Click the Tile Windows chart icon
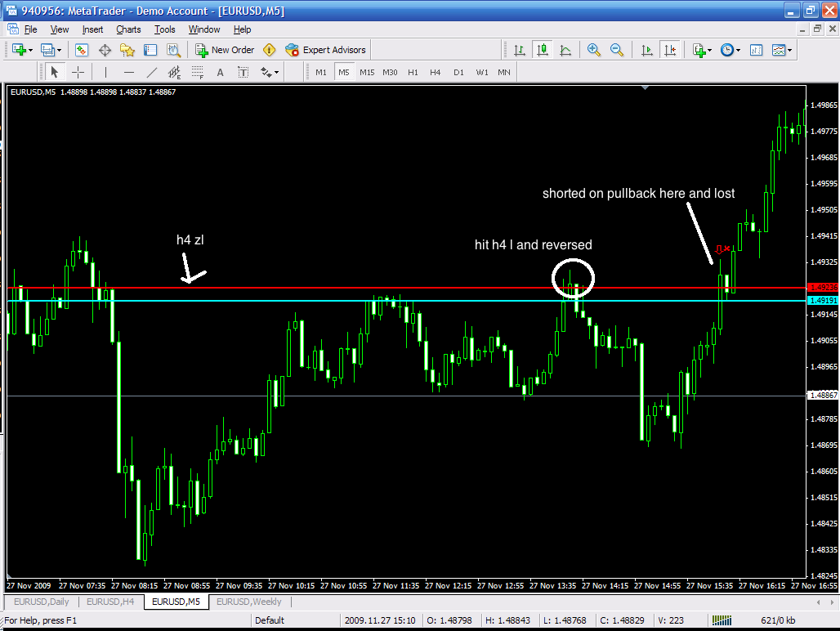 click(756, 50)
